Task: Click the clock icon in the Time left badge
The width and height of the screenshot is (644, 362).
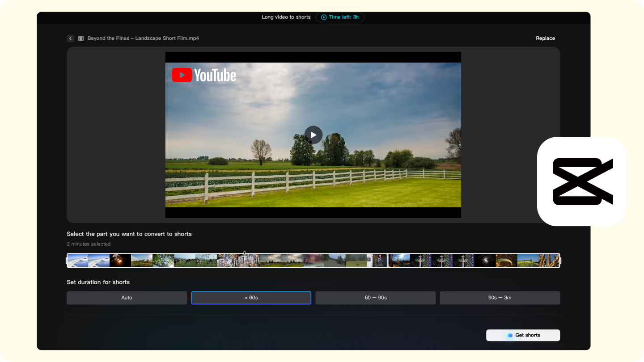Action: click(323, 17)
